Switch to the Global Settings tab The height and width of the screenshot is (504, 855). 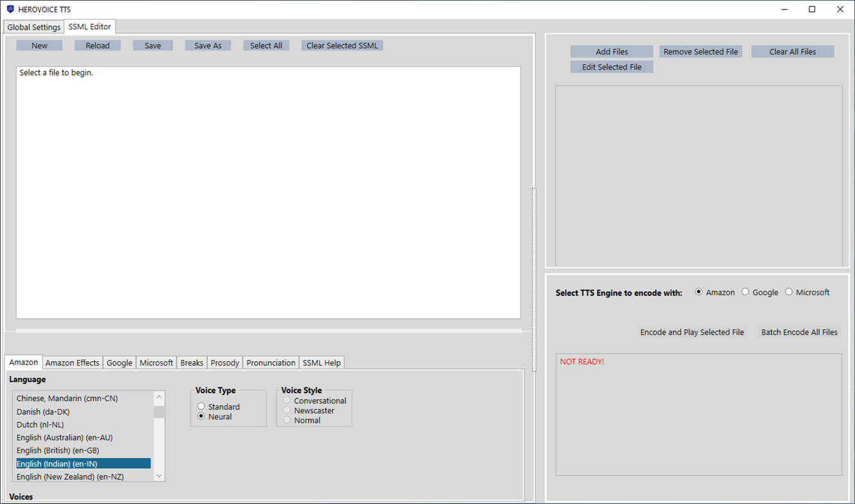(x=33, y=27)
